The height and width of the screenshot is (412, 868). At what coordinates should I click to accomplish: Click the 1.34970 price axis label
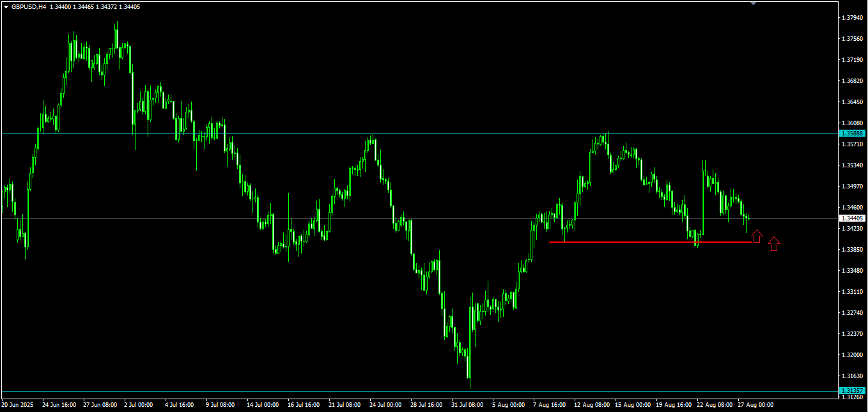853,187
